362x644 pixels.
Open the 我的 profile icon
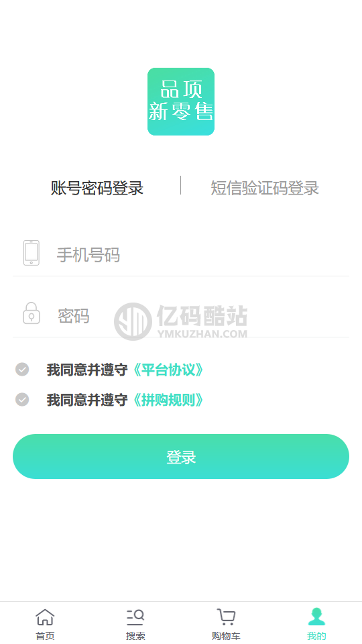tap(316, 616)
